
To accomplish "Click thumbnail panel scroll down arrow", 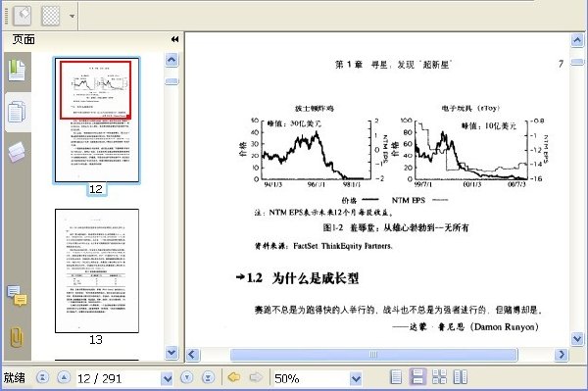I will coord(171,353).
